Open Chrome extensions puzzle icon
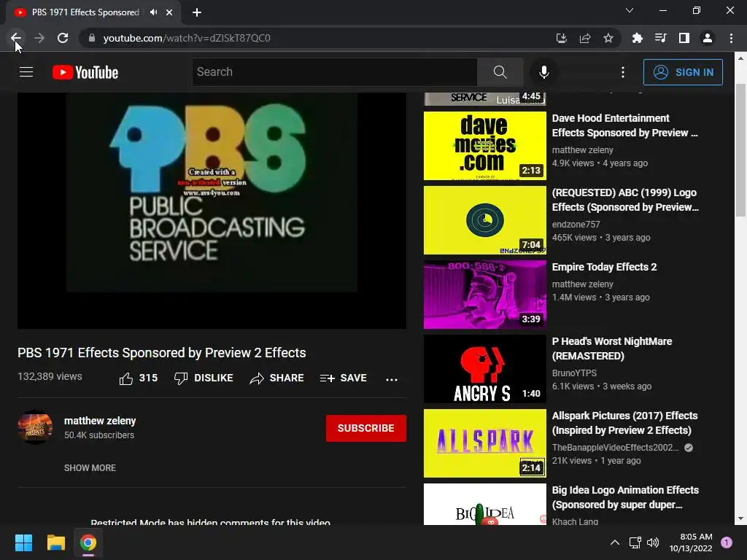 pyautogui.click(x=637, y=38)
